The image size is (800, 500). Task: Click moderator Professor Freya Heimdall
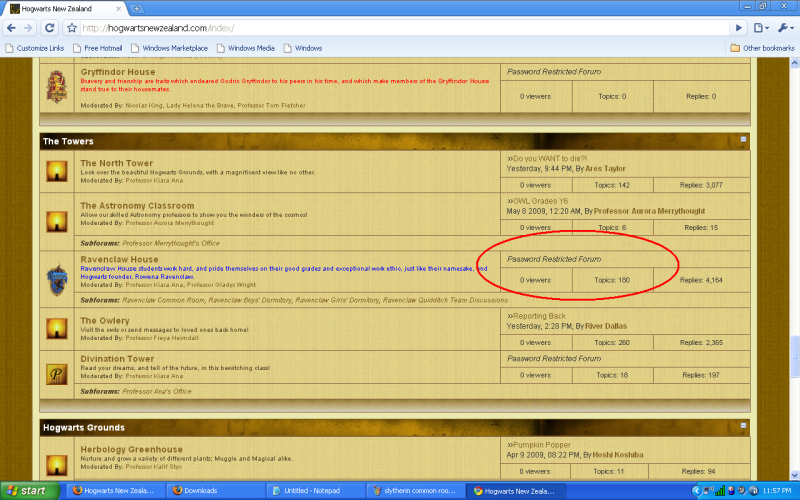coord(162,338)
